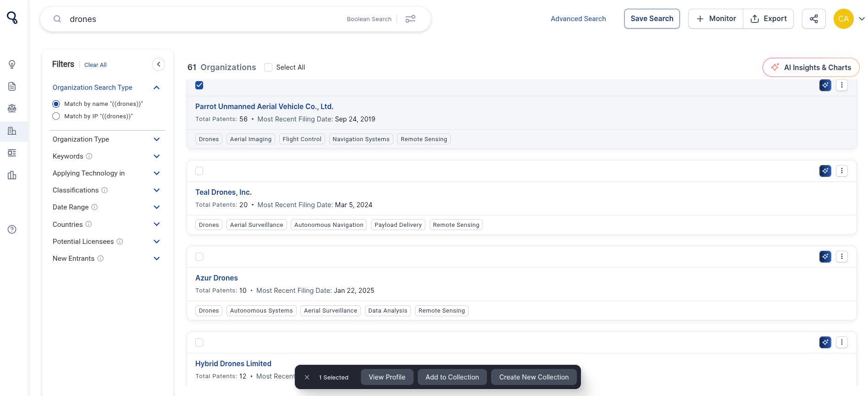Click the Clear All filters link

(95, 65)
